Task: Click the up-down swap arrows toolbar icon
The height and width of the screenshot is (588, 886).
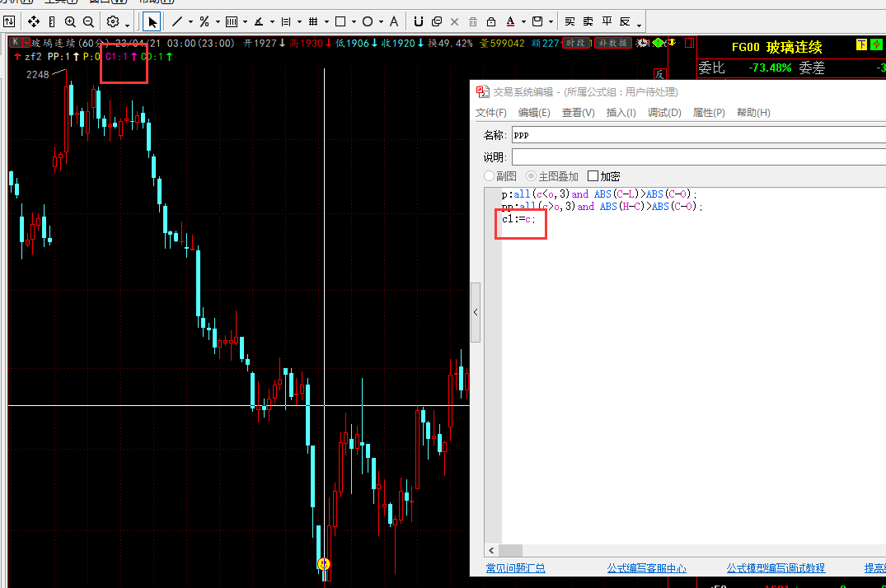Action: pyautogui.click(x=9, y=21)
